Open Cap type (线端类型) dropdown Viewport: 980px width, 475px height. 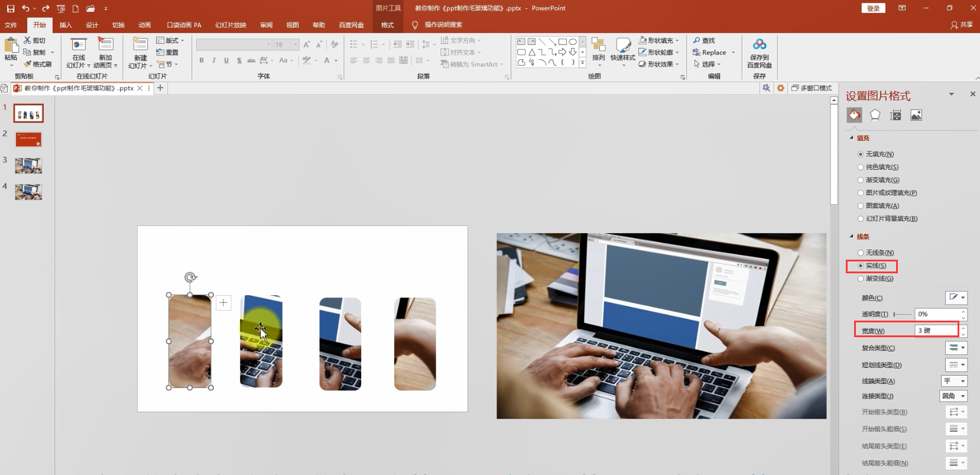click(x=954, y=381)
